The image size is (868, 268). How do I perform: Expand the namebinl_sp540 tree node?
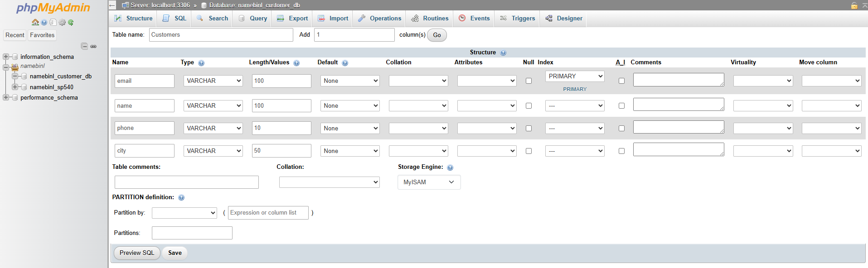[x=15, y=87]
